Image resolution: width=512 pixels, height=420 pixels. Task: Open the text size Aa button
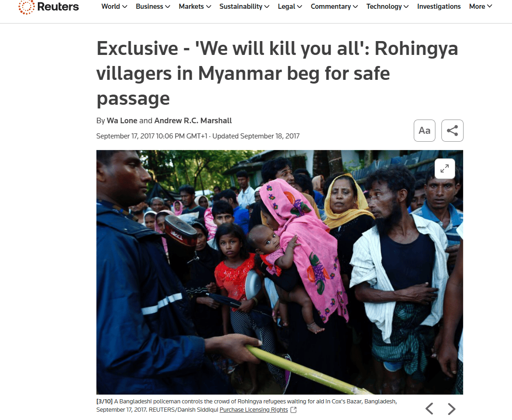pyautogui.click(x=424, y=131)
